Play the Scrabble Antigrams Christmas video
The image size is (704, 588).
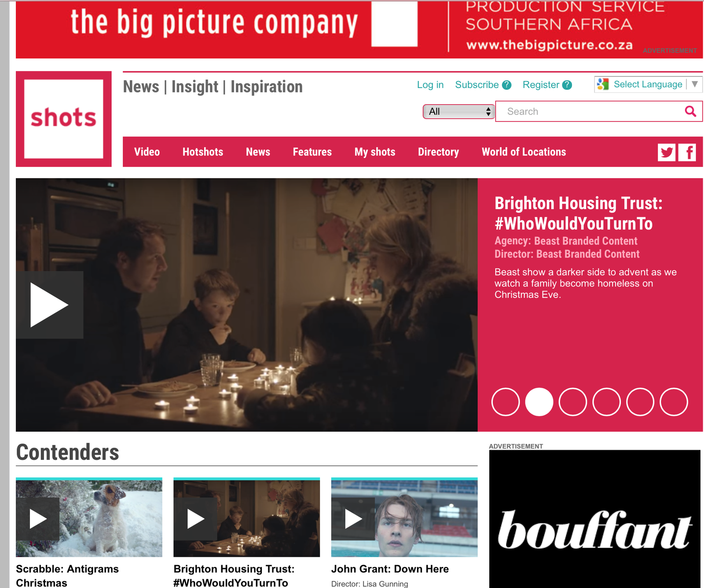(x=38, y=519)
